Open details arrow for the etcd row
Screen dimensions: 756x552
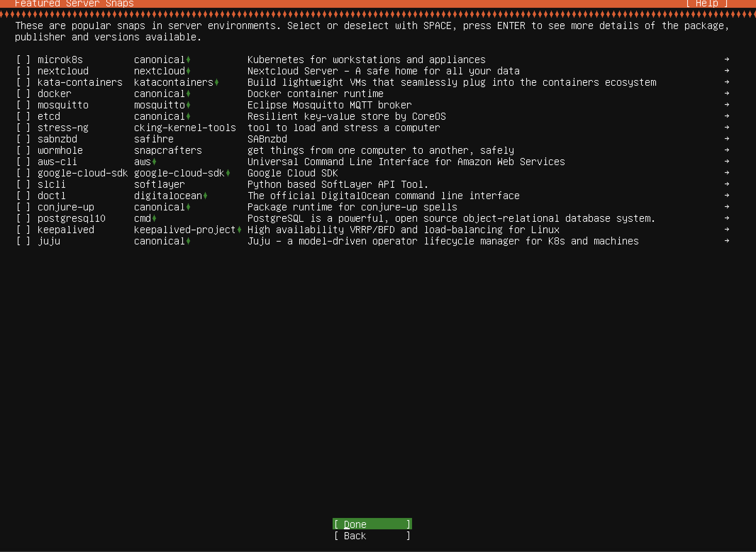727,116
